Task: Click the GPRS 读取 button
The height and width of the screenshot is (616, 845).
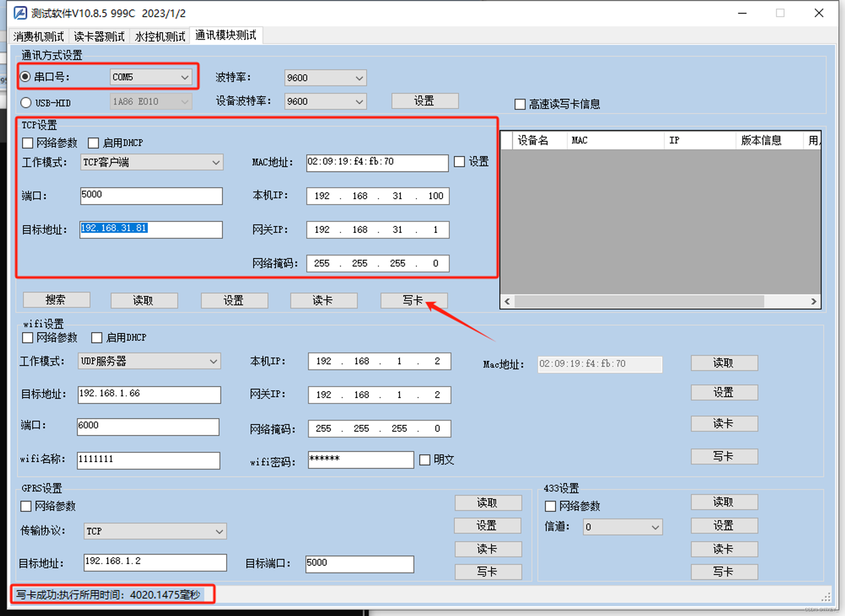Action: (x=488, y=503)
